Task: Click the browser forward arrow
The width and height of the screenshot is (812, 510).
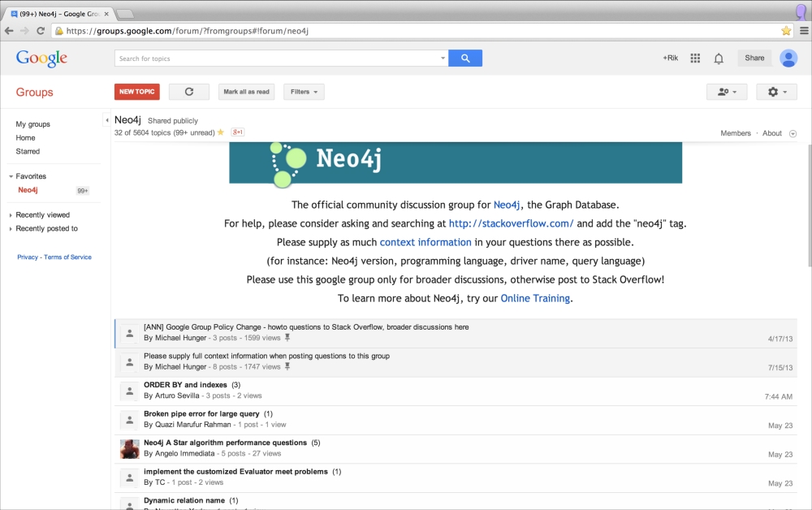Action: pos(24,31)
